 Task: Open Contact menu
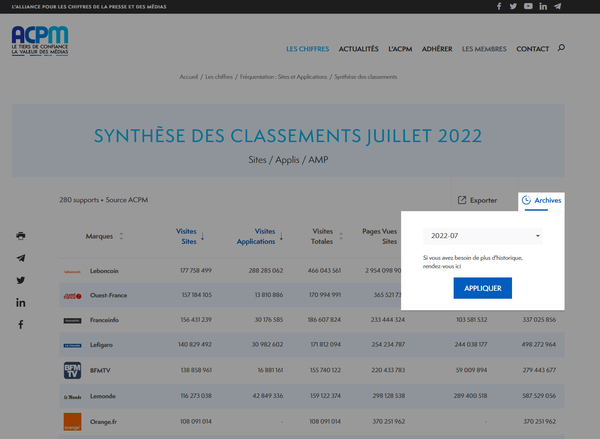click(x=533, y=49)
